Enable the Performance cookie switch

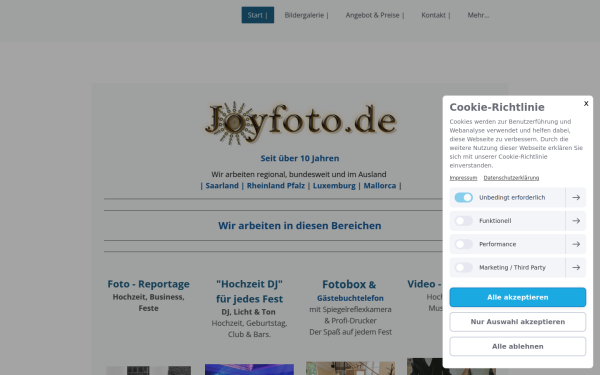click(463, 244)
